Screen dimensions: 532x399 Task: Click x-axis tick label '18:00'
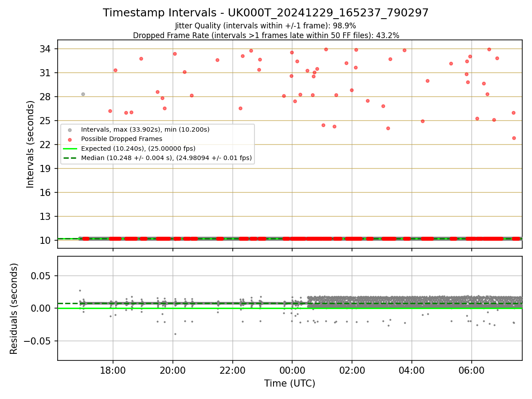click(113, 371)
